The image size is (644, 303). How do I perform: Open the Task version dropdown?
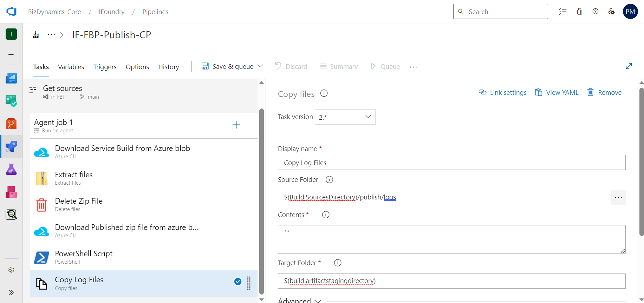pyautogui.click(x=345, y=117)
